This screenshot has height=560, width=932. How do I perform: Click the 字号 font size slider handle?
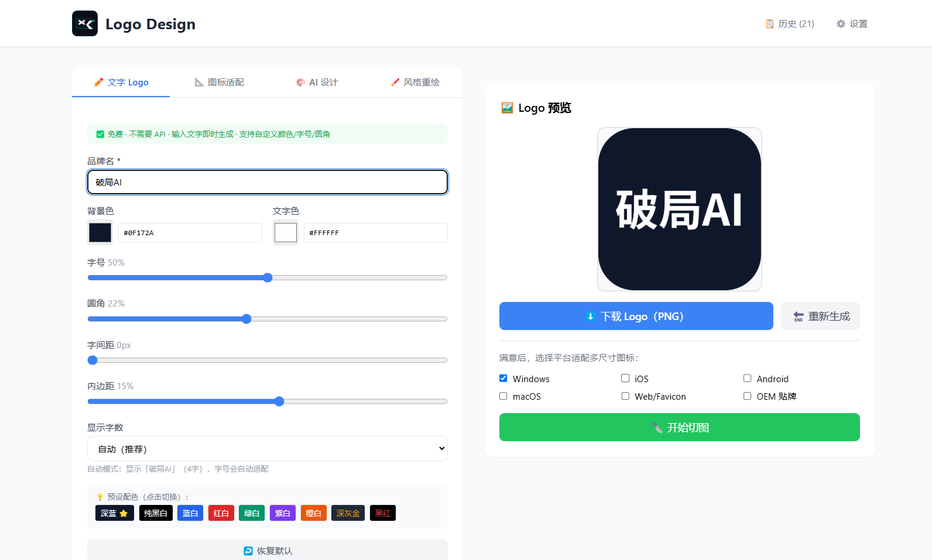point(268,278)
